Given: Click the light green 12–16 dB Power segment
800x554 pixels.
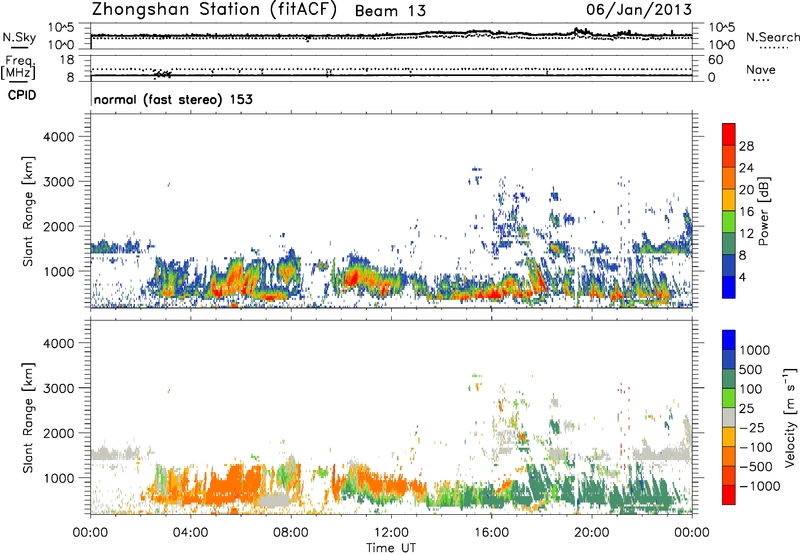Looking at the screenshot, I should click(729, 221).
